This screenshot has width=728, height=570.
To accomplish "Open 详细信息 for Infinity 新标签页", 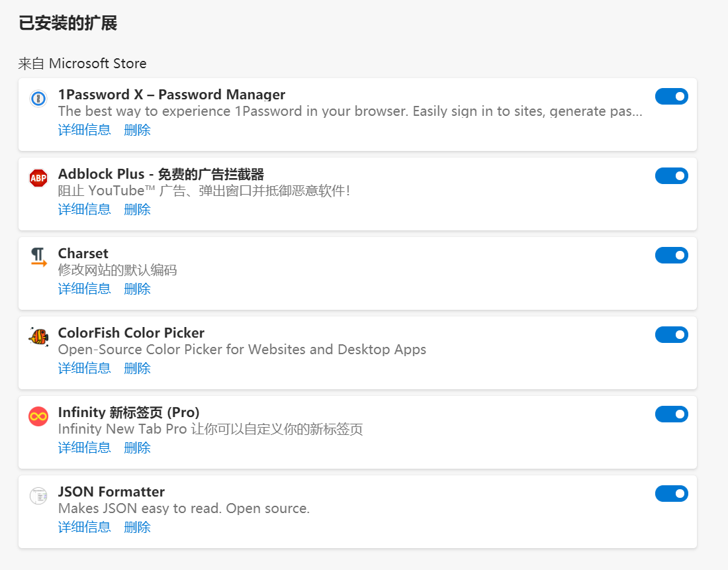I will [x=85, y=448].
